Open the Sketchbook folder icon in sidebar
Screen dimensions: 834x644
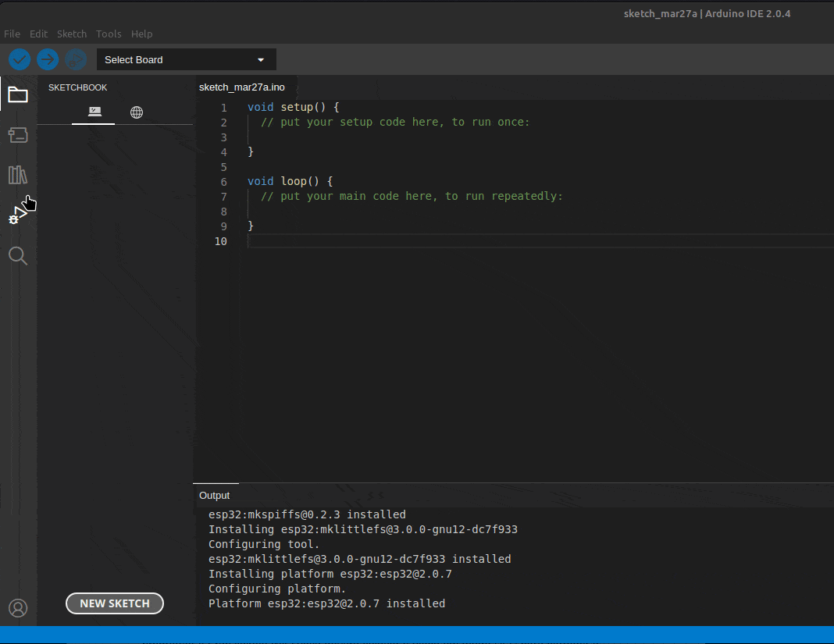pos(18,95)
